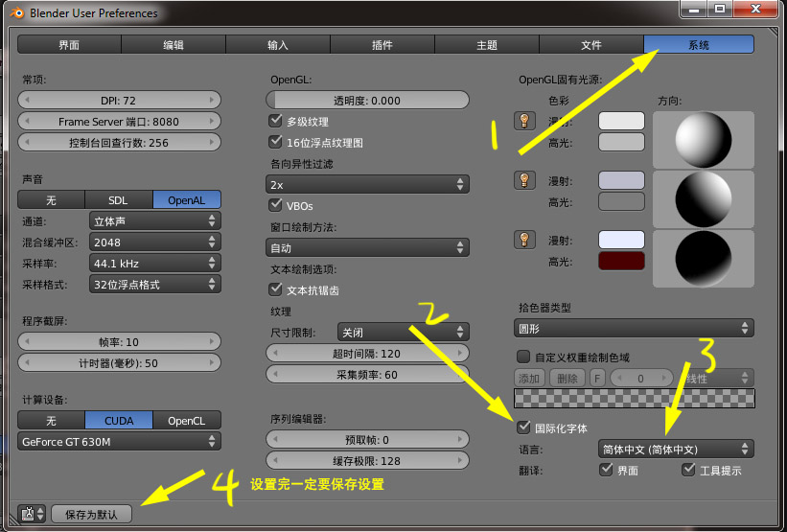
Task: Select 无 for the compute device
Action: [x=51, y=420]
